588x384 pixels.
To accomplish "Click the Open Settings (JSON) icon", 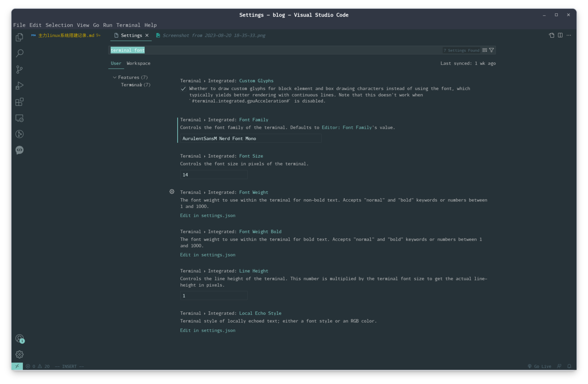I will coord(552,35).
